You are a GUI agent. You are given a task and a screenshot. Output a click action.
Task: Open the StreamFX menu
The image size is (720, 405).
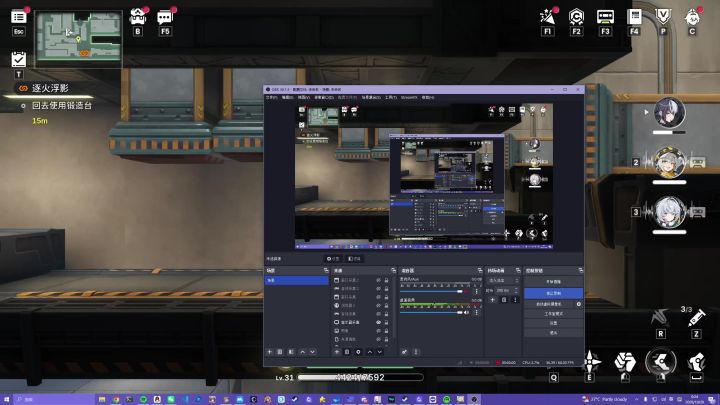pyautogui.click(x=409, y=97)
